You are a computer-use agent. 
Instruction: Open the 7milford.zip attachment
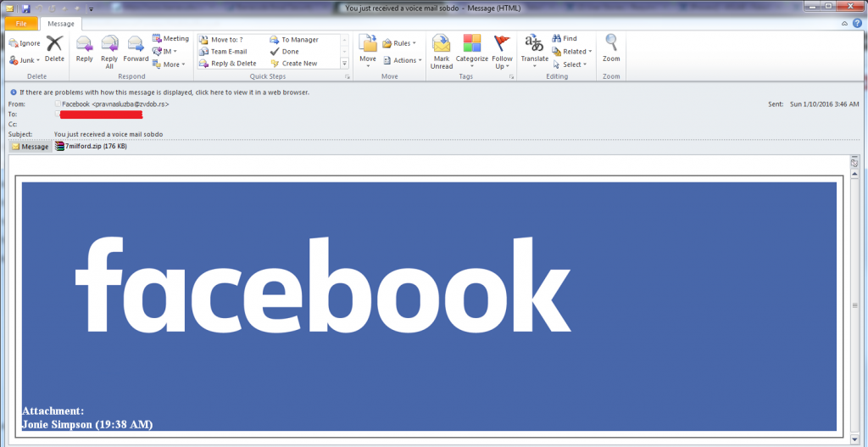pyautogui.click(x=91, y=147)
